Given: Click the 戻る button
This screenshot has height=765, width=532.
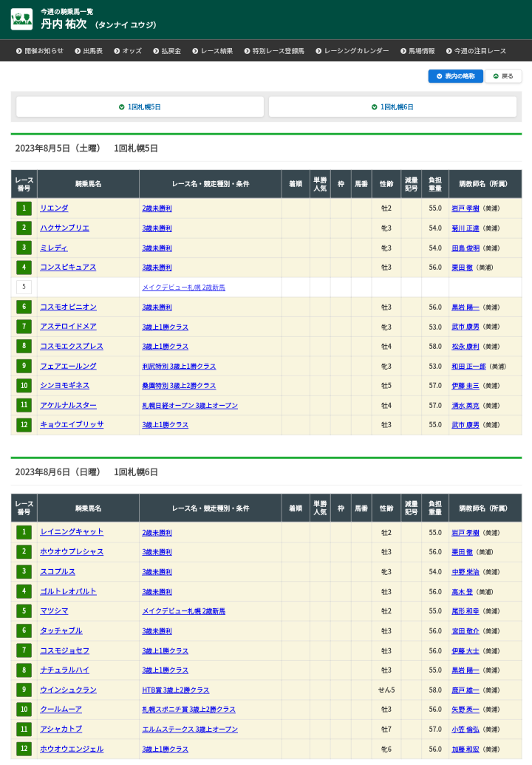Looking at the screenshot, I should (503, 76).
